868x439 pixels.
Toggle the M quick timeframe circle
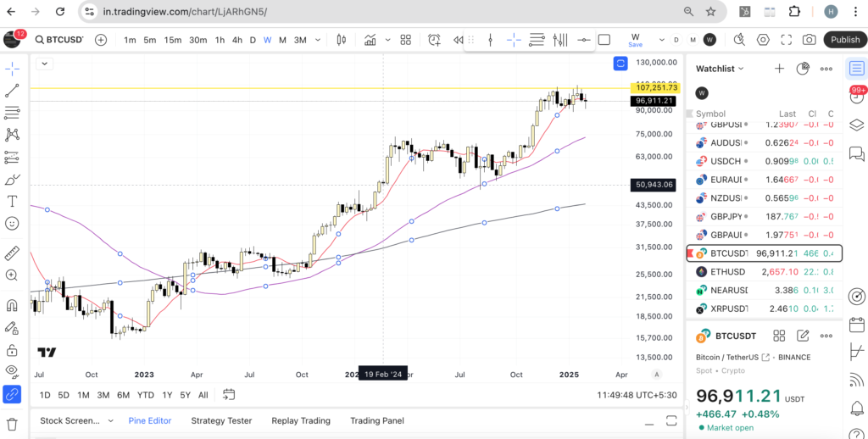click(x=693, y=40)
